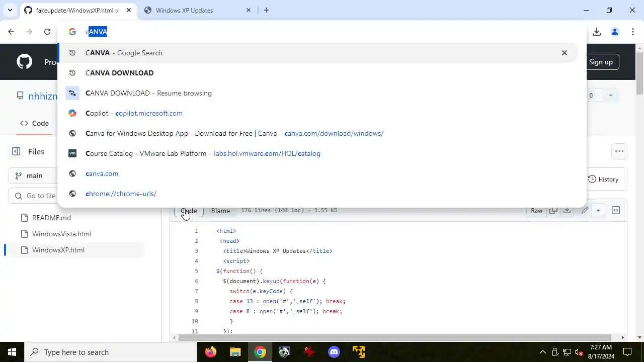Open Chrome downloads icon
The image size is (644, 362).
tap(597, 32)
